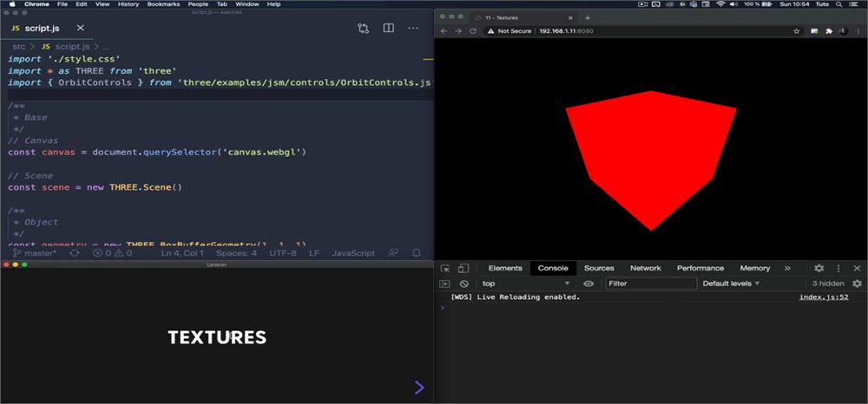This screenshot has width=868, height=404.
Task: Open the Default levels dropdown
Action: coord(731,283)
